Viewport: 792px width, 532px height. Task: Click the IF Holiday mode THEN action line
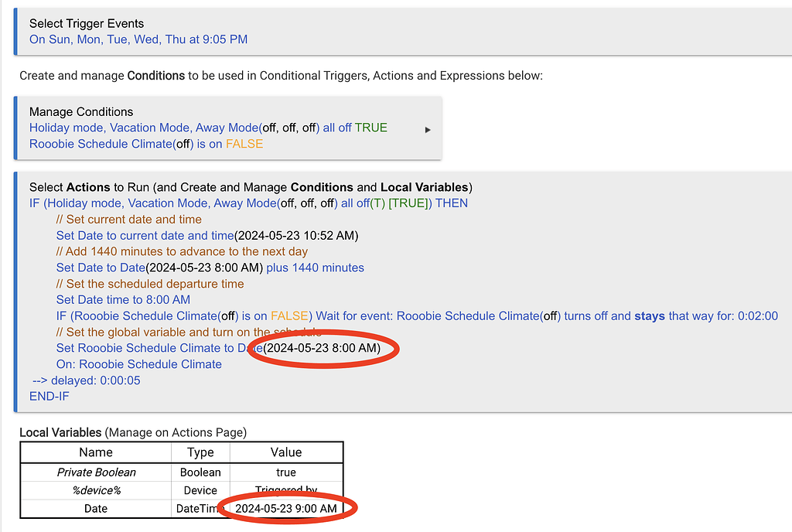248,203
